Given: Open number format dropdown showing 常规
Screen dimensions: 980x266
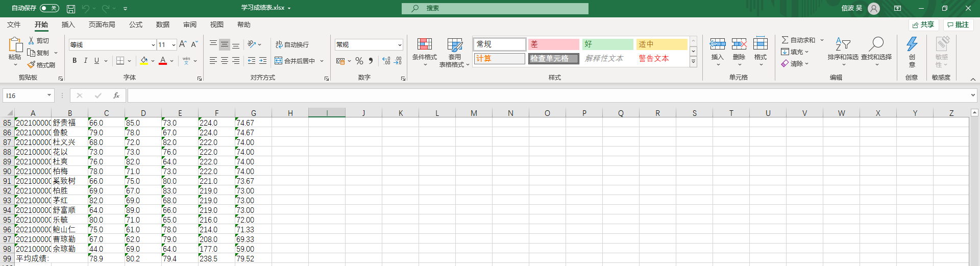Looking at the screenshot, I should [400, 45].
